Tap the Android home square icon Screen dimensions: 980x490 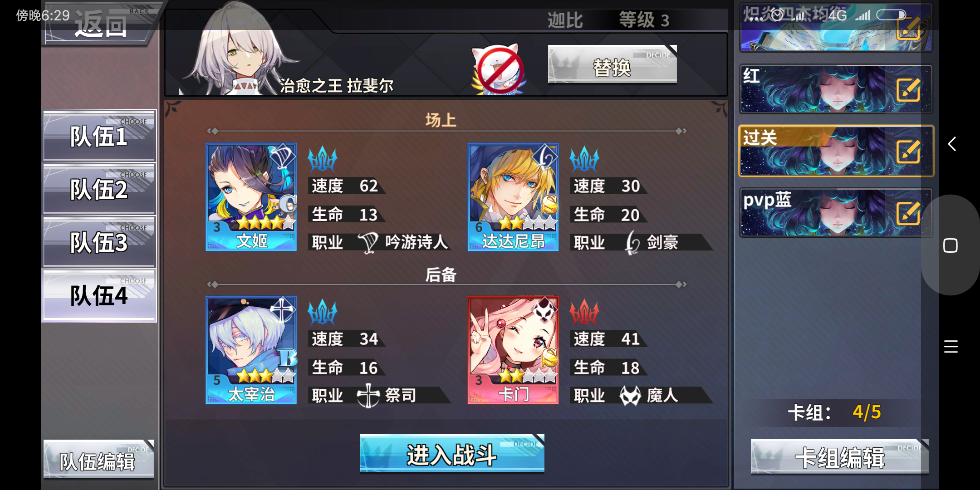click(951, 245)
